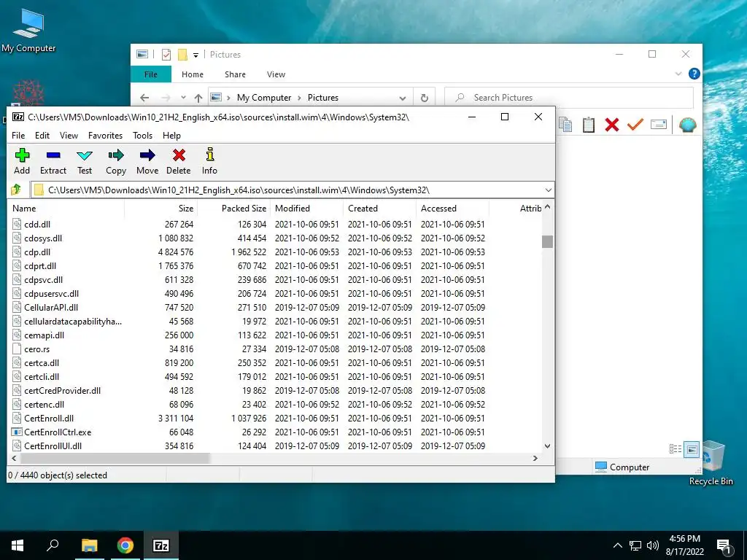Open the 7-Zip address path dropdown

point(549,190)
